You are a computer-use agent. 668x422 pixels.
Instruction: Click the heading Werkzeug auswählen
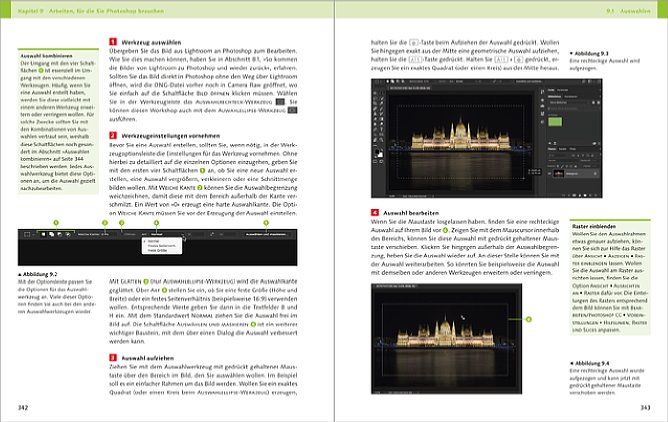(x=151, y=42)
